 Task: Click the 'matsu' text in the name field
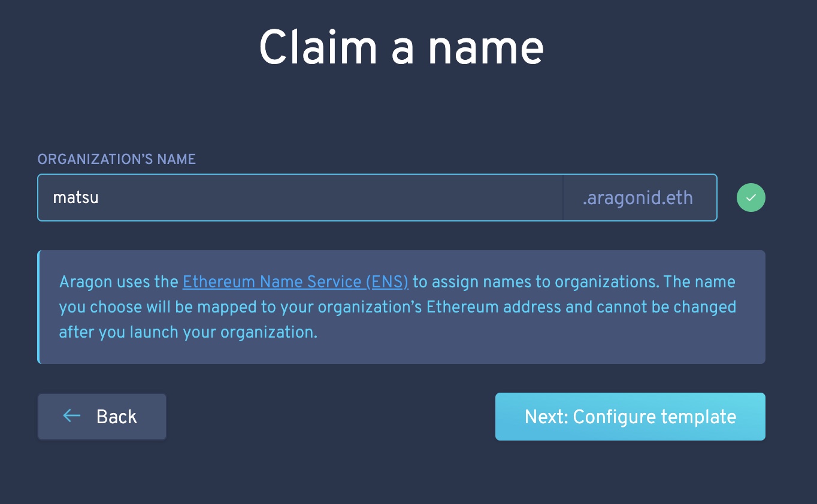(75, 198)
